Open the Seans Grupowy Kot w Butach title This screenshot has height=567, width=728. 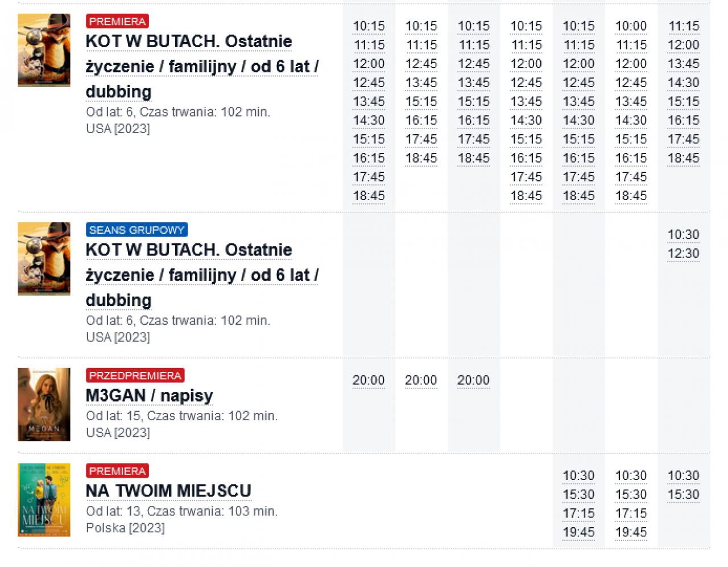pos(202,275)
